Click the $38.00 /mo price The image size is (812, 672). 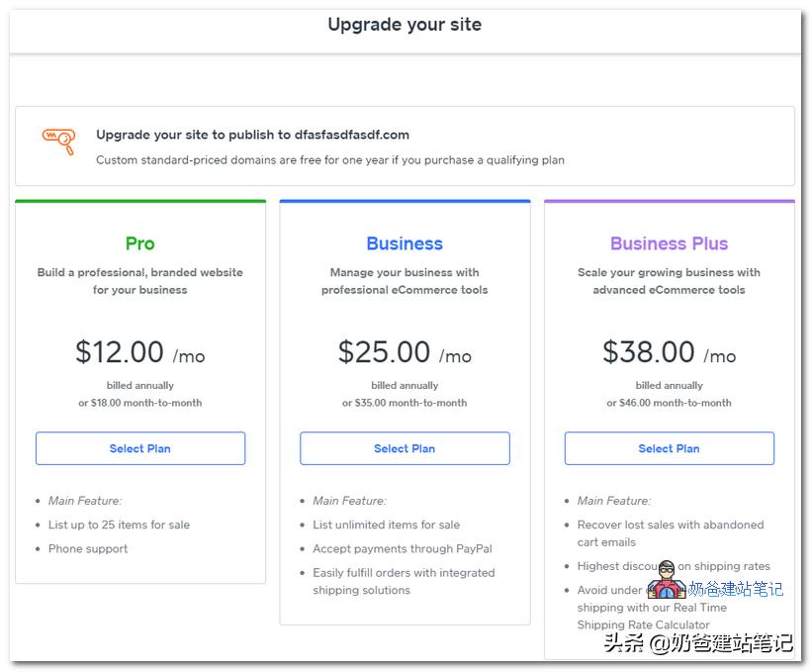pyautogui.click(x=669, y=352)
